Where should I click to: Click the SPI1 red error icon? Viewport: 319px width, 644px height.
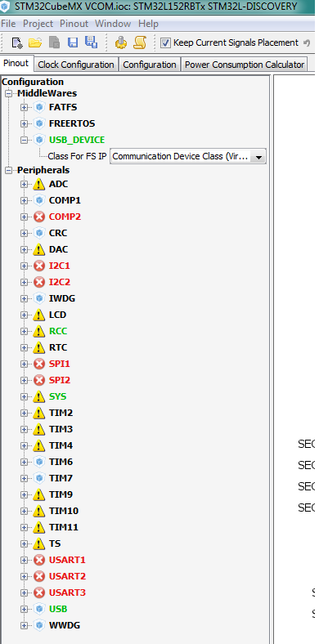point(39,364)
